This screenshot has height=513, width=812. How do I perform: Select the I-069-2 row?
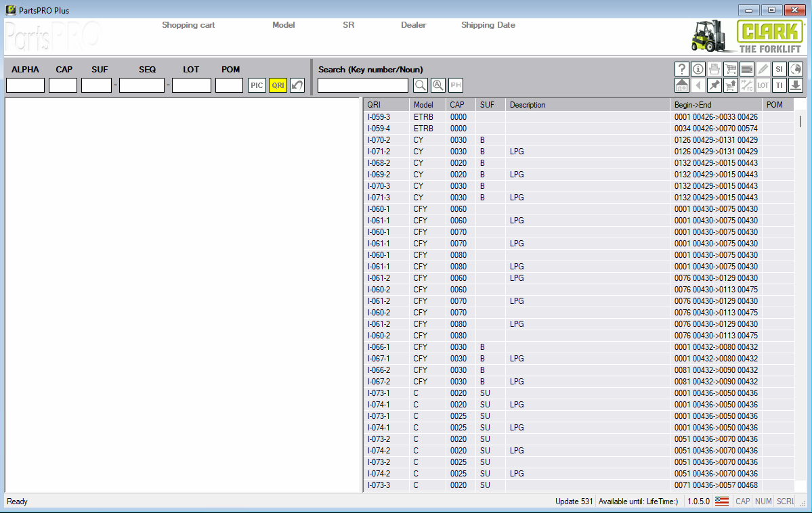pyautogui.click(x=578, y=175)
